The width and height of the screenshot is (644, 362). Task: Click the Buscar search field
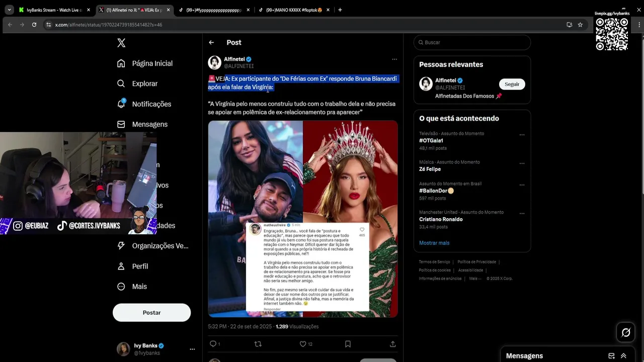click(x=472, y=42)
